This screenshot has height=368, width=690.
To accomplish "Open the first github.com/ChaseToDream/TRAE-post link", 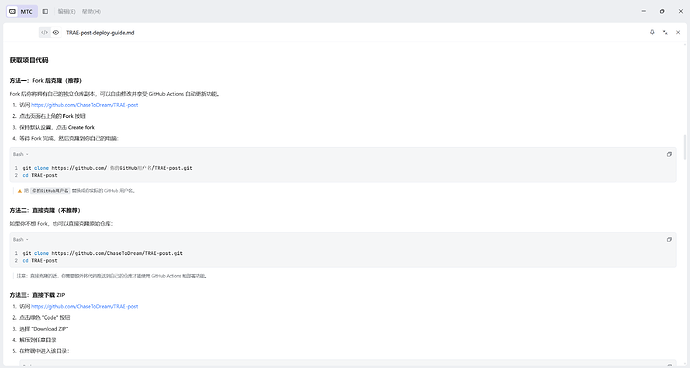I will pyautogui.click(x=84, y=105).
